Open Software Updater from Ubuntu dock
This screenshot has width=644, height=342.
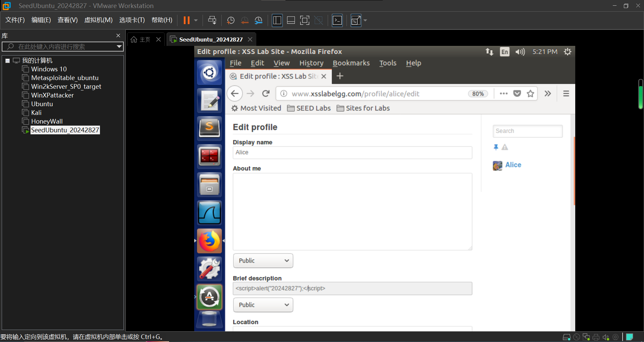(209, 297)
